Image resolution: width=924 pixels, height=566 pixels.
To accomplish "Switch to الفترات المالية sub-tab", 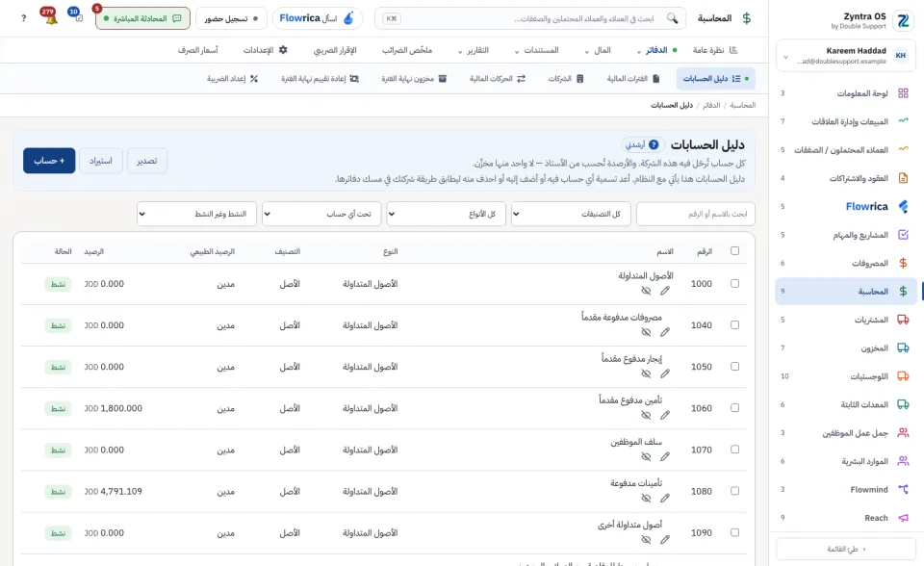I will click(633, 78).
